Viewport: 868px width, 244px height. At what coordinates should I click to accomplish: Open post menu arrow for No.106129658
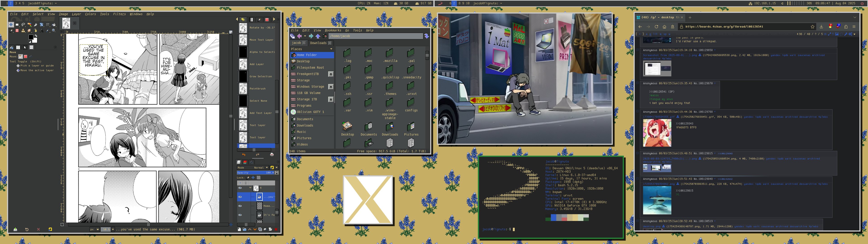pos(715,50)
